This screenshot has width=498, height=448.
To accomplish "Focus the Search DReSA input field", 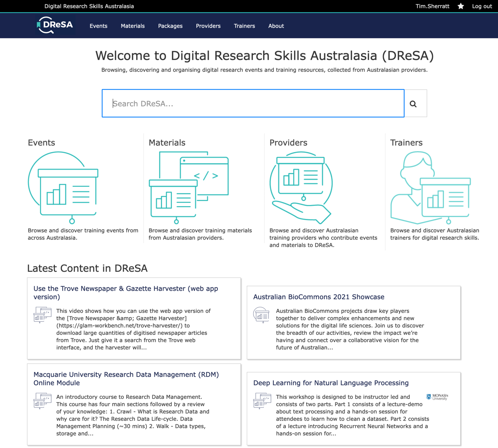I will point(253,103).
